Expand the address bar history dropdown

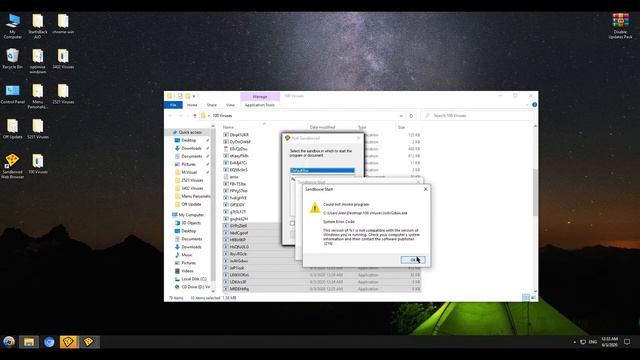click(401, 116)
